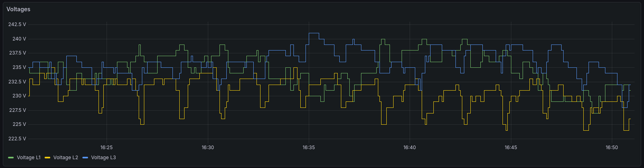644x168 pixels.
Task: Click the 230 V y-axis label
Action: point(19,96)
